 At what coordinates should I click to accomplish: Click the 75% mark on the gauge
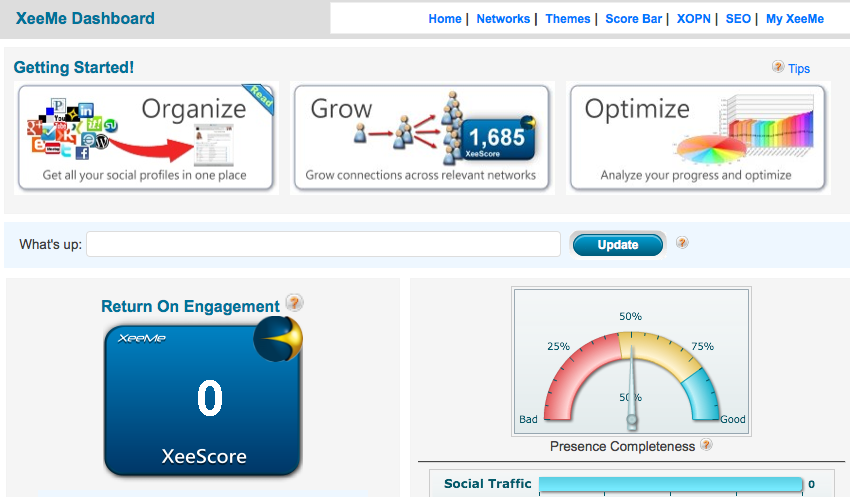pyautogui.click(x=703, y=346)
